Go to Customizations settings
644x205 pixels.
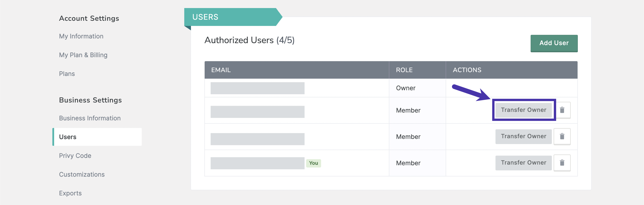tap(82, 174)
